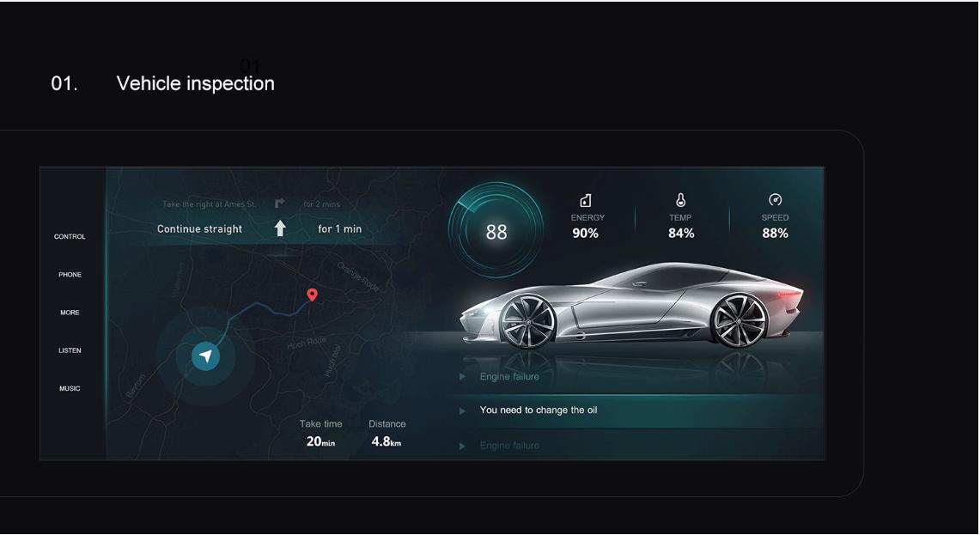Open the MUSIC sidebar item
The height and width of the screenshot is (535, 980).
coord(70,389)
